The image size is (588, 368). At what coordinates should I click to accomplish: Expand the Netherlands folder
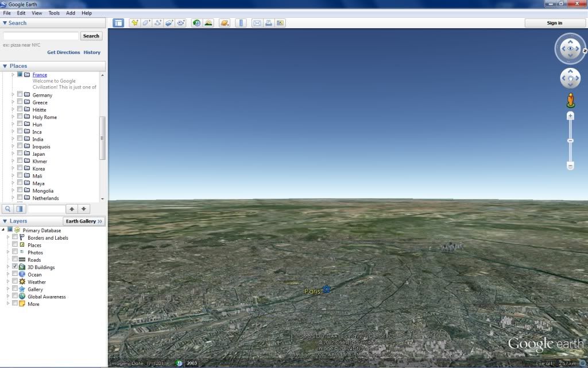tap(13, 198)
